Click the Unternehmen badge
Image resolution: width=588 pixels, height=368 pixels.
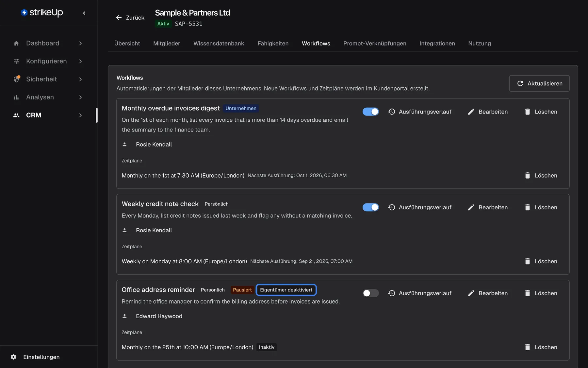coord(241,108)
